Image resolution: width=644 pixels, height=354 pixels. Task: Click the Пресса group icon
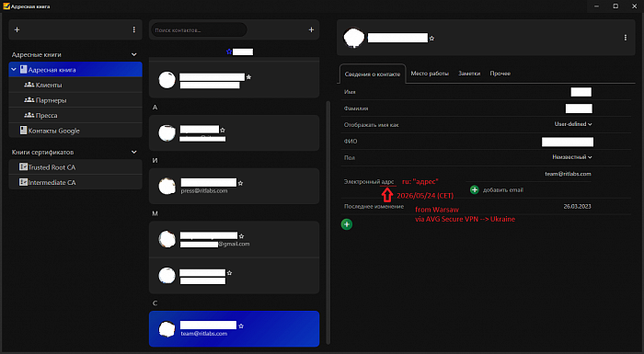[x=29, y=115]
